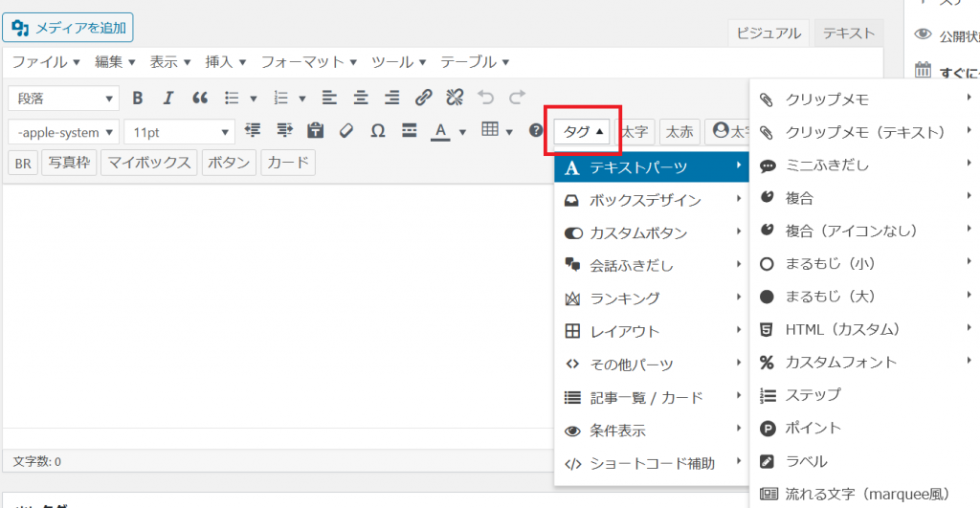Insert horizontal line icon
The image size is (980, 508).
coord(410,131)
